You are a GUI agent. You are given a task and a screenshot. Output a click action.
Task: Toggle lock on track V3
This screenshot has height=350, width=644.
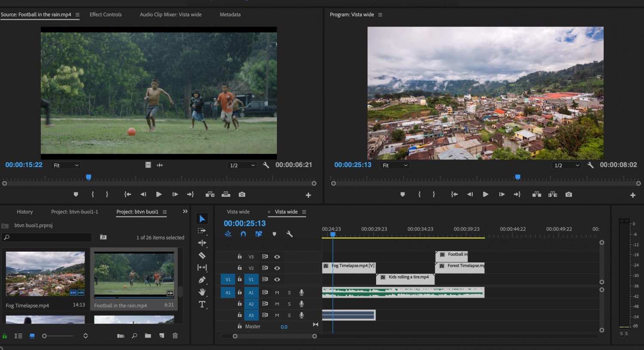pyautogui.click(x=240, y=256)
